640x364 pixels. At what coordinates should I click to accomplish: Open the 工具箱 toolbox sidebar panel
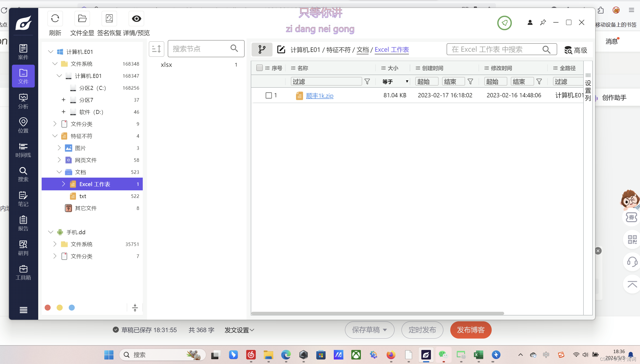tap(23, 273)
